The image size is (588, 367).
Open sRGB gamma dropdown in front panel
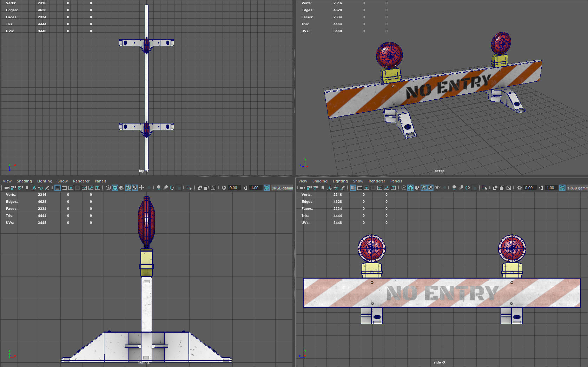282,188
